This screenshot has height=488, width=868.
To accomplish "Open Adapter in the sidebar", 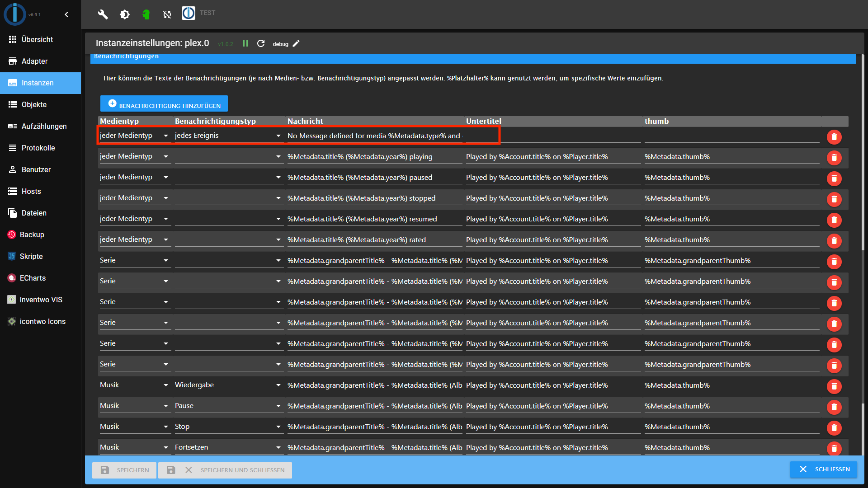I will [x=40, y=61].
